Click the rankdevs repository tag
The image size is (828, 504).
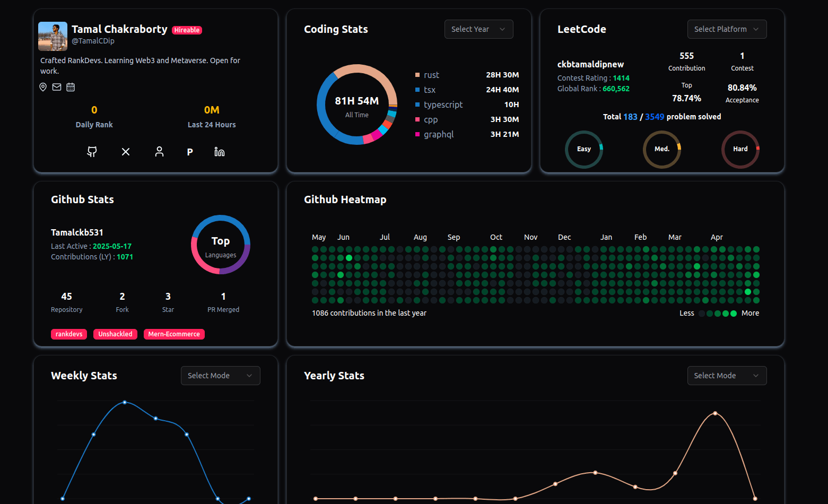click(x=69, y=334)
